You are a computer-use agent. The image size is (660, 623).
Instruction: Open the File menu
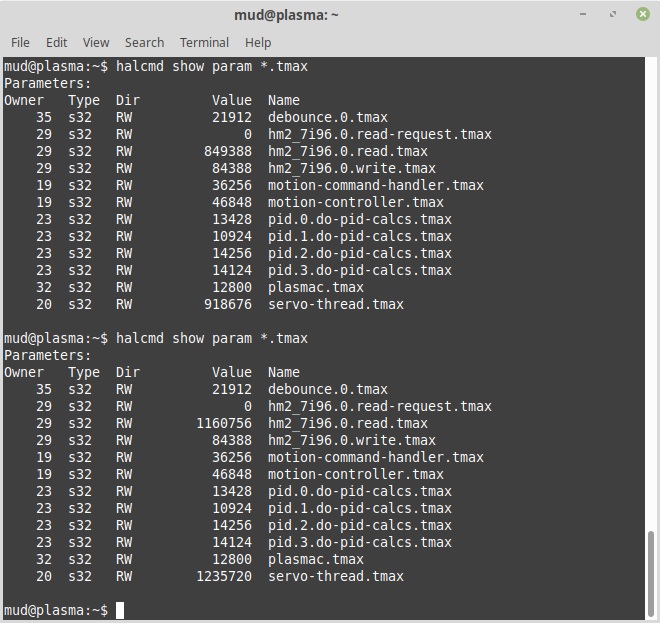[20, 43]
